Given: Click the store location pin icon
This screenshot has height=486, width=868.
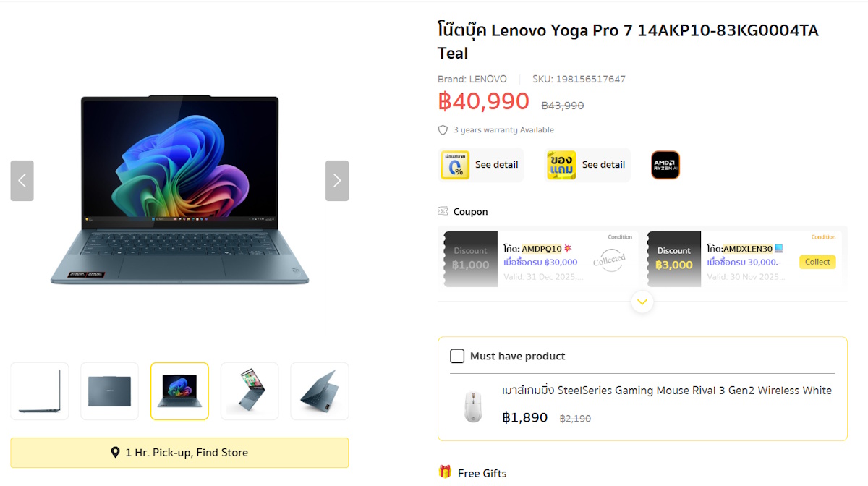Looking at the screenshot, I should pos(115,453).
